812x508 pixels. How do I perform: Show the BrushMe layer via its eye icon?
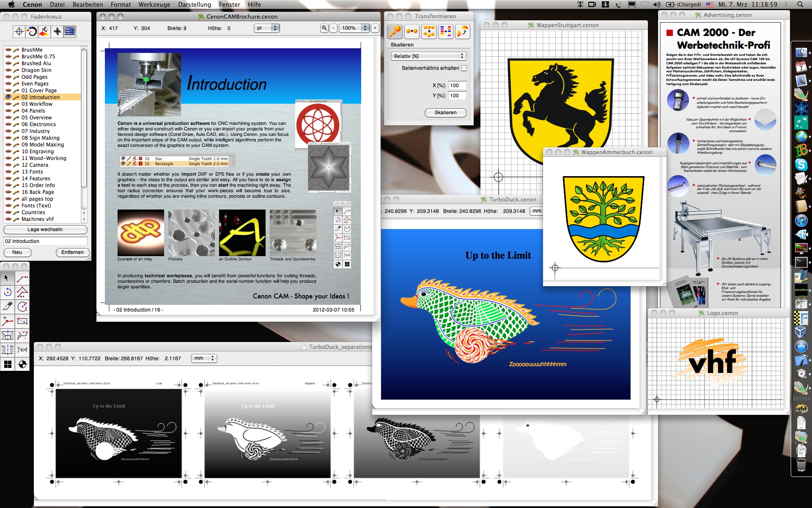click(x=8, y=50)
